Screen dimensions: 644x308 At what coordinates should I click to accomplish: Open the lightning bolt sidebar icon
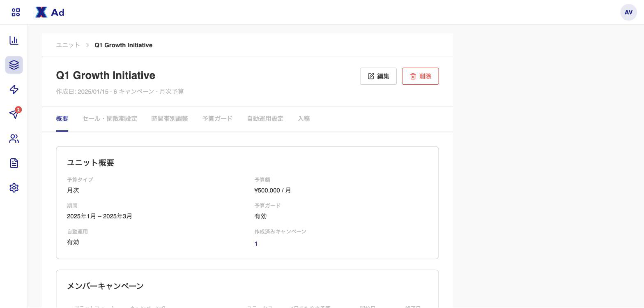(14, 90)
